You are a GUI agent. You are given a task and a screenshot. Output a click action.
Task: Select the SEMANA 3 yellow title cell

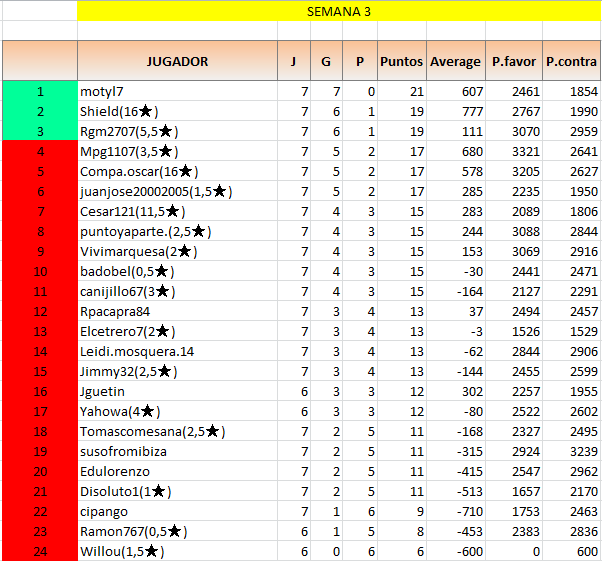click(338, 12)
